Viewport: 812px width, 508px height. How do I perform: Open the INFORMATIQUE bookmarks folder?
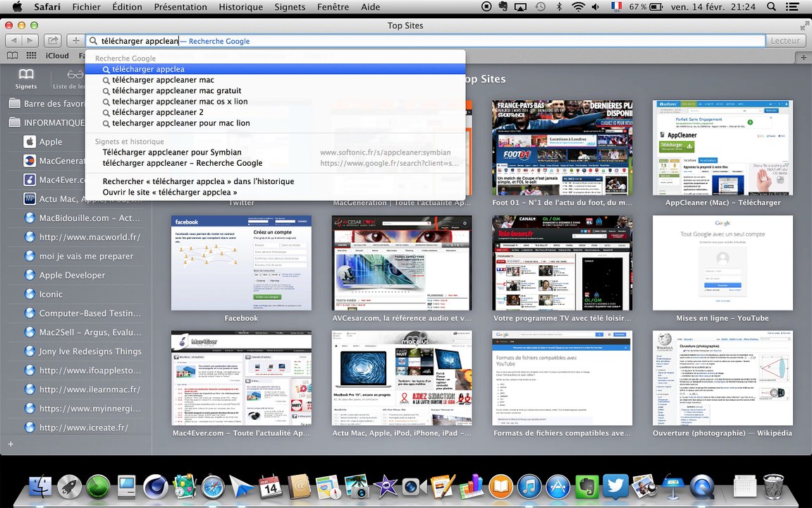(47, 123)
